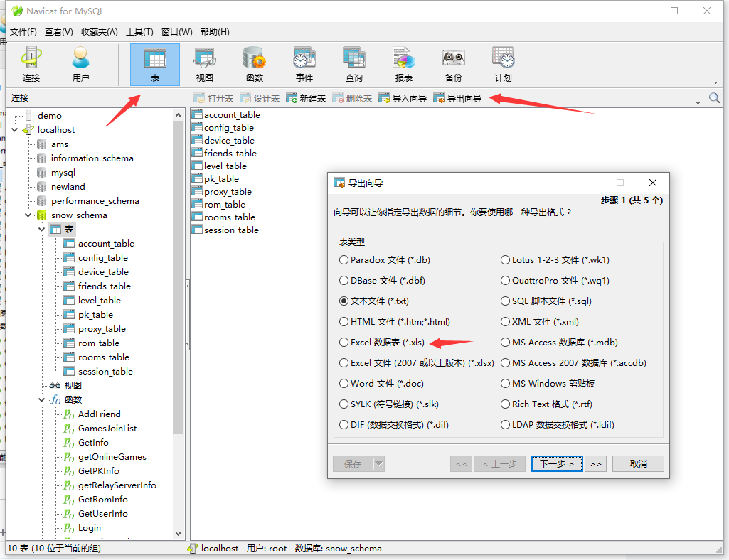Choose Excel 数据表 (*.xls) format
Viewport: 729px width, 560px height.
(x=382, y=342)
